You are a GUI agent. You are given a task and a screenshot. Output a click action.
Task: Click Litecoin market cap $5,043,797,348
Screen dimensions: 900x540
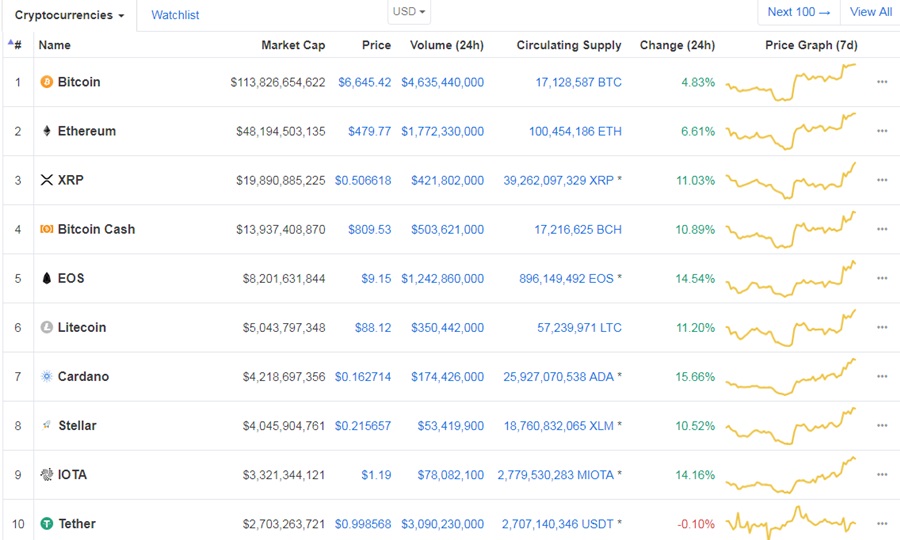(x=284, y=328)
